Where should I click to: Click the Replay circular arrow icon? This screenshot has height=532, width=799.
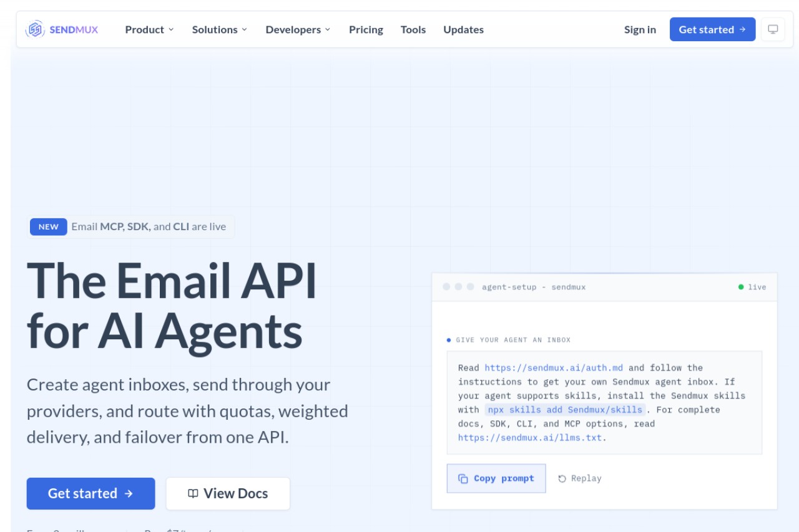pos(562,479)
